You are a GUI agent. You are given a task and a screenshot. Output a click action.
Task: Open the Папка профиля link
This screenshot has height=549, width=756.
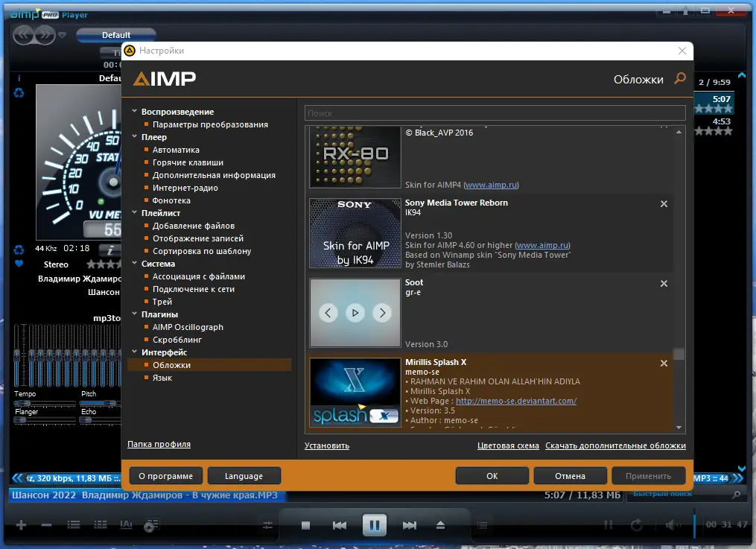[159, 444]
